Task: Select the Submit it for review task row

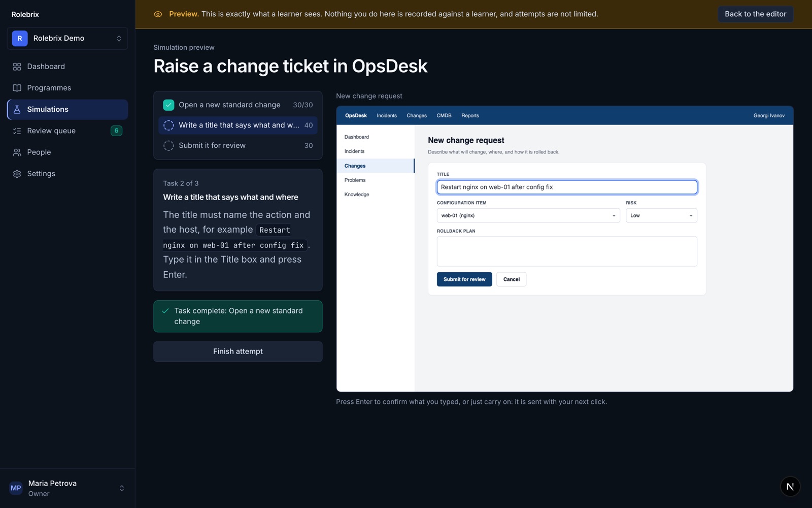Action: (238, 145)
